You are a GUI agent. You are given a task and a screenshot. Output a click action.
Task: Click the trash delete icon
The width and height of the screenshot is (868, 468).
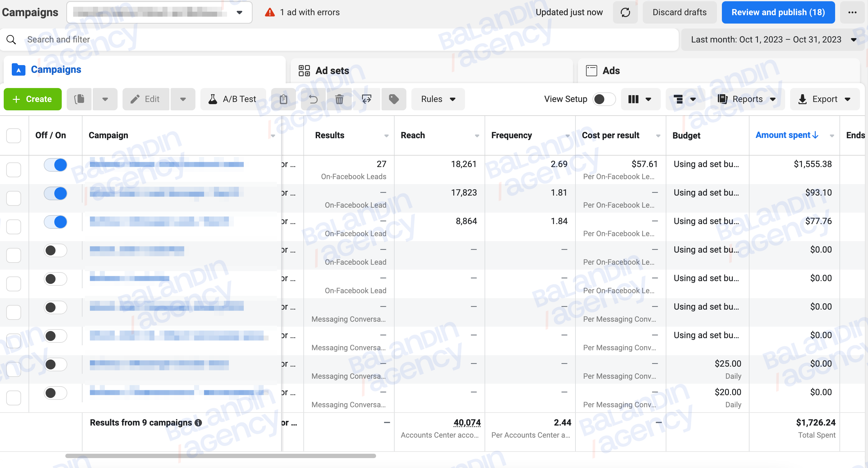[x=339, y=99]
